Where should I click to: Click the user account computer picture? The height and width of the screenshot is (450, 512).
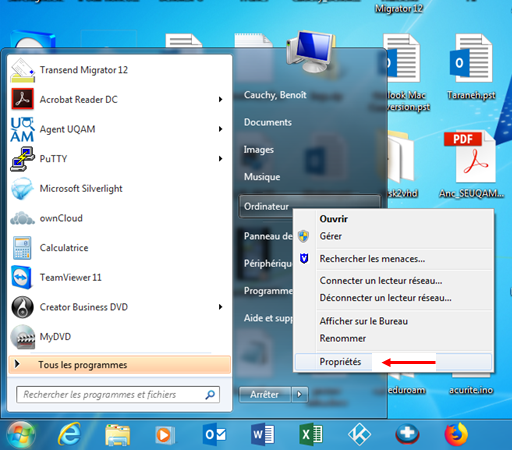(x=311, y=52)
